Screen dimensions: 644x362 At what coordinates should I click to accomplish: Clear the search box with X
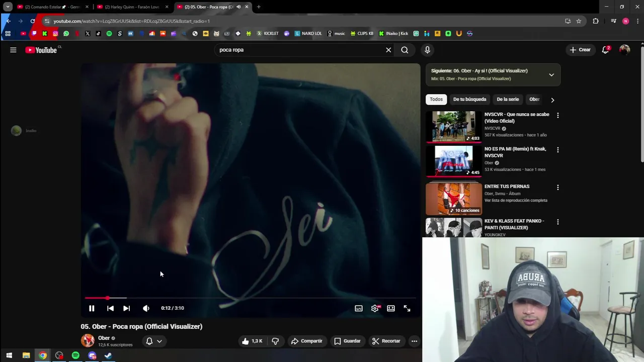(x=388, y=50)
